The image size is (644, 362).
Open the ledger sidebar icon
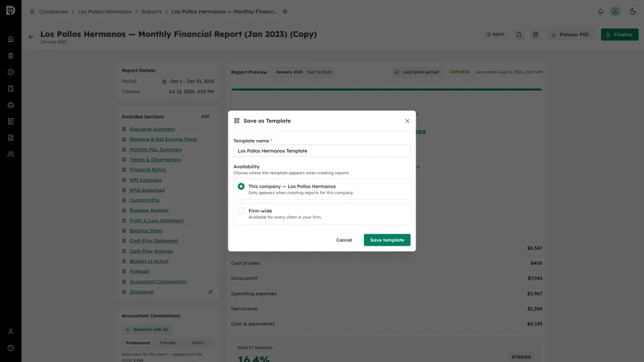coord(11,89)
